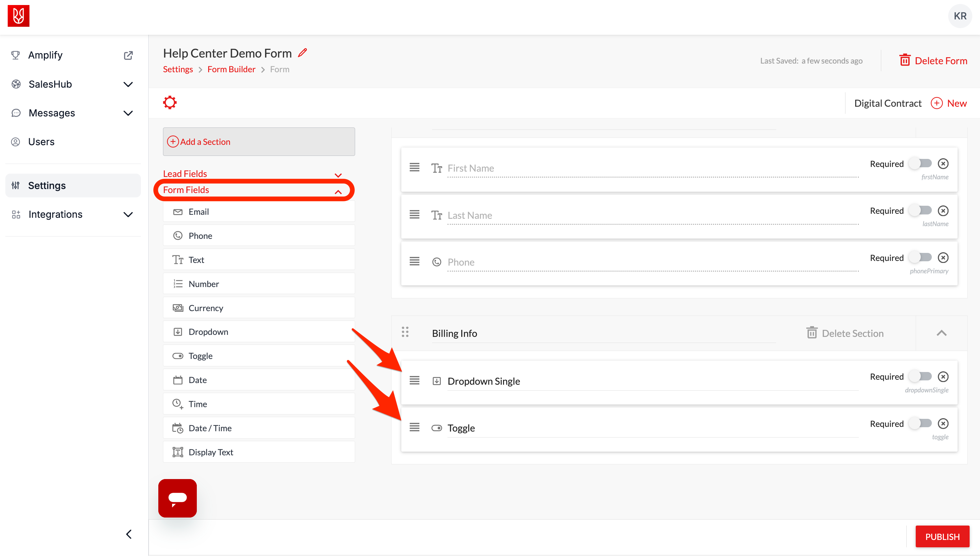Go to Form Builder breadcrumb link
This screenshot has height=556, width=980.
(x=231, y=69)
